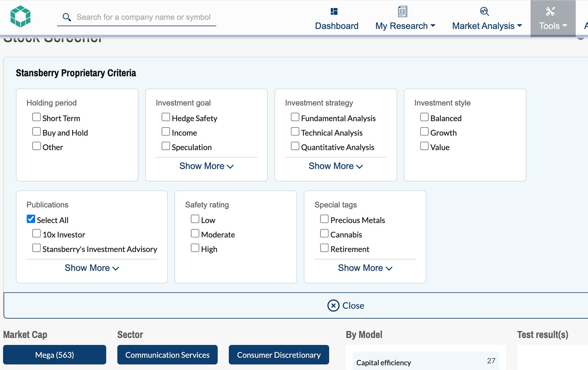Expand Show More under Investment strategy

336,166
